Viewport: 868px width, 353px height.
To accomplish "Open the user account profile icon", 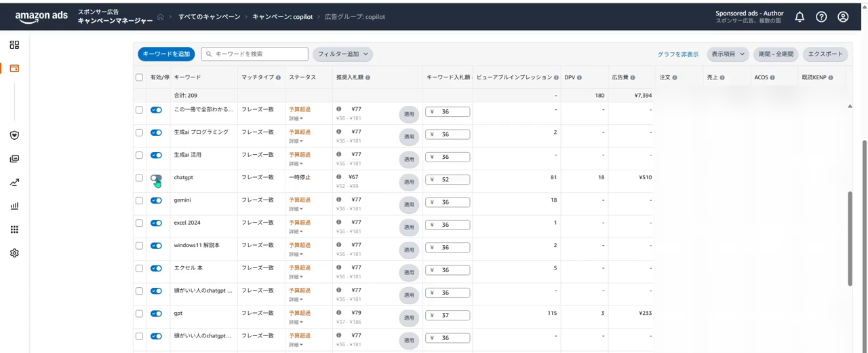I will pos(843,17).
